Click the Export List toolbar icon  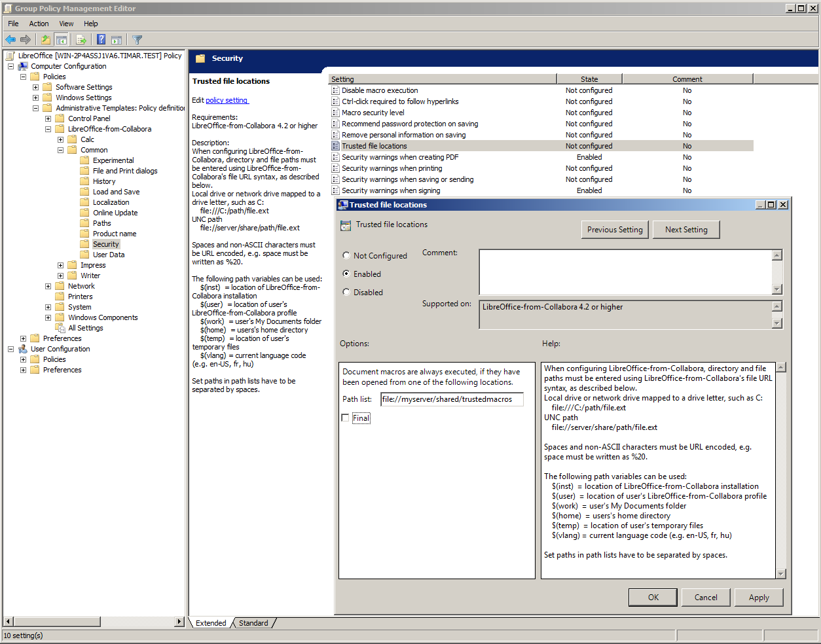pos(81,40)
